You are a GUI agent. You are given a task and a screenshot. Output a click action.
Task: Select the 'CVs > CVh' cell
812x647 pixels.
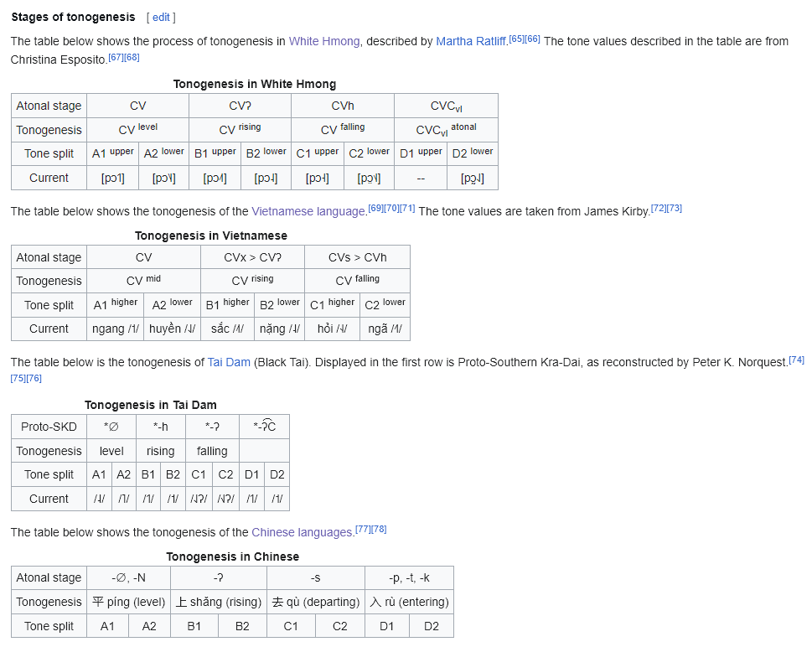pyautogui.click(x=357, y=257)
